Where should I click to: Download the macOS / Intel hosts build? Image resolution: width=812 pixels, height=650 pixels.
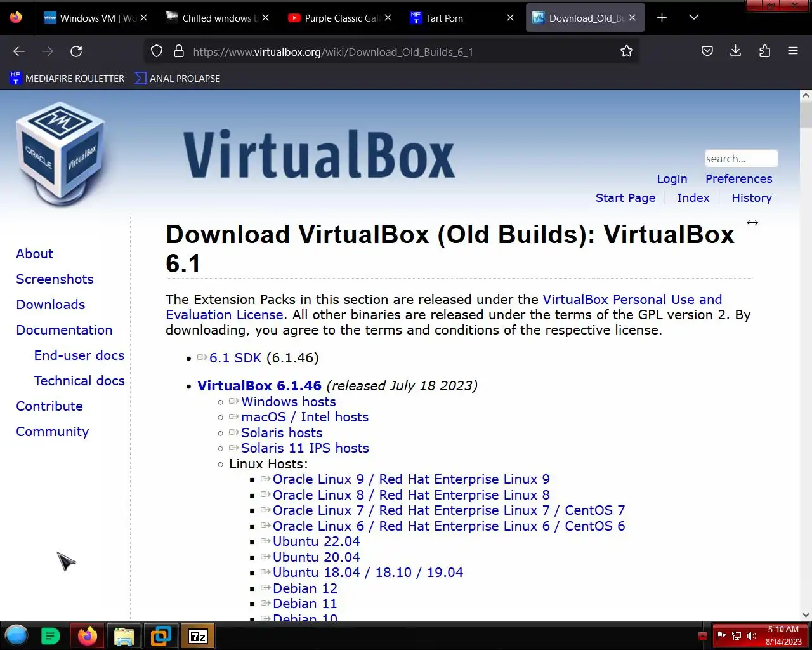coord(304,417)
